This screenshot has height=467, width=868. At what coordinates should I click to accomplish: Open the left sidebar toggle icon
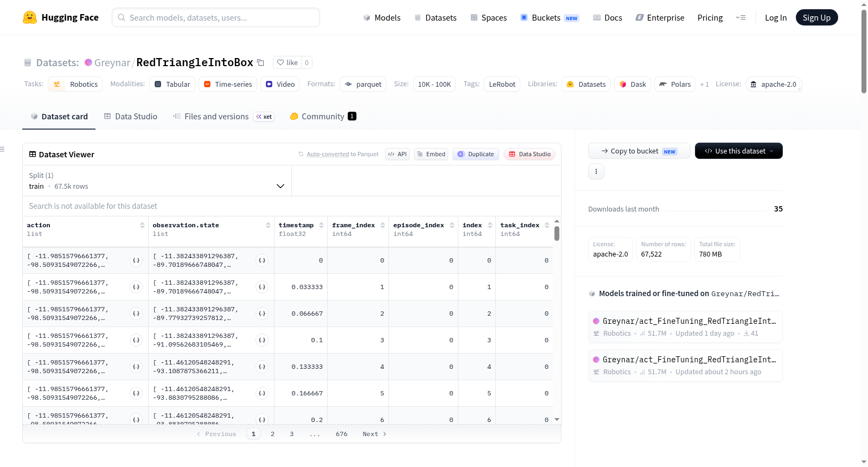pyautogui.click(x=3, y=149)
